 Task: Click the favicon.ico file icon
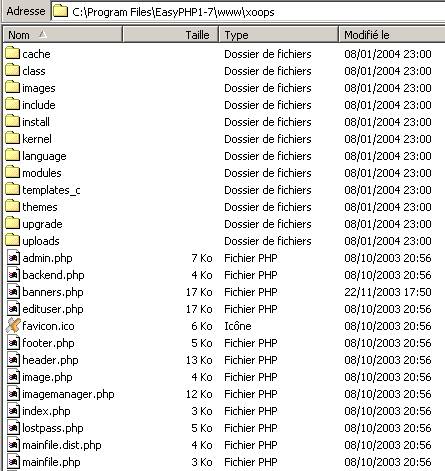pos(13,325)
